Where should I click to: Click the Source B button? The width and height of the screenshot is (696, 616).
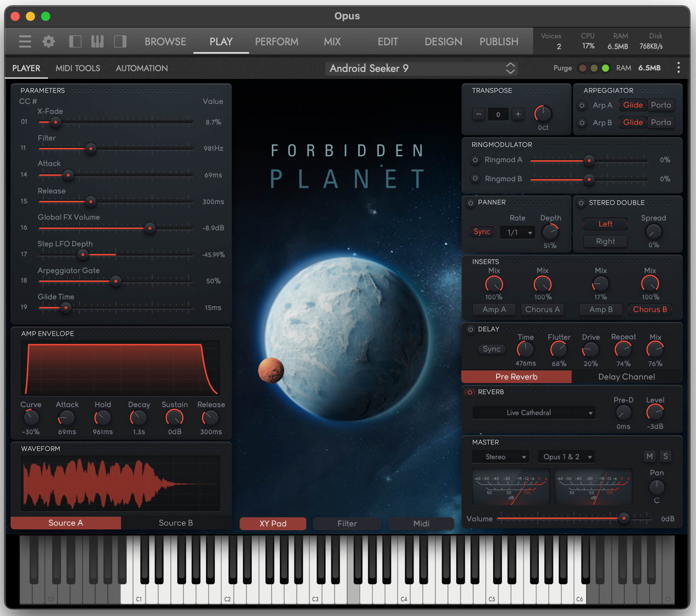176,523
